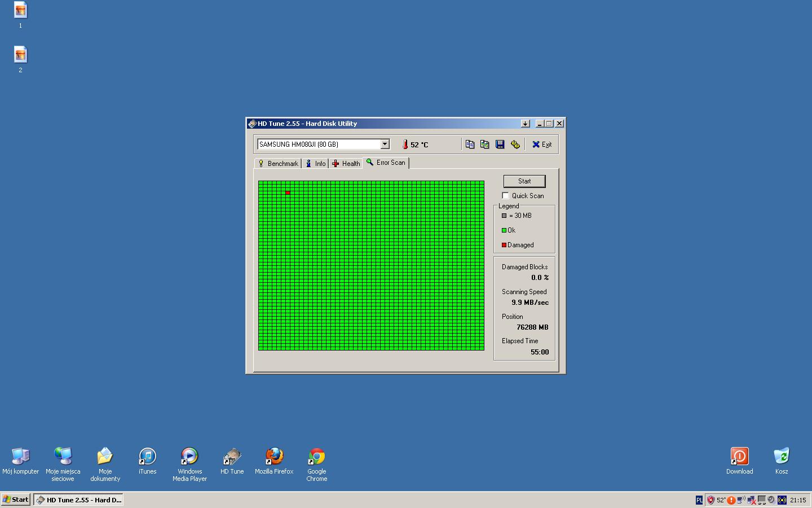The width and height of the screenshot is (812, 508).
Task: Enable the Quick Scan checkbox
Action: point(506,196)
